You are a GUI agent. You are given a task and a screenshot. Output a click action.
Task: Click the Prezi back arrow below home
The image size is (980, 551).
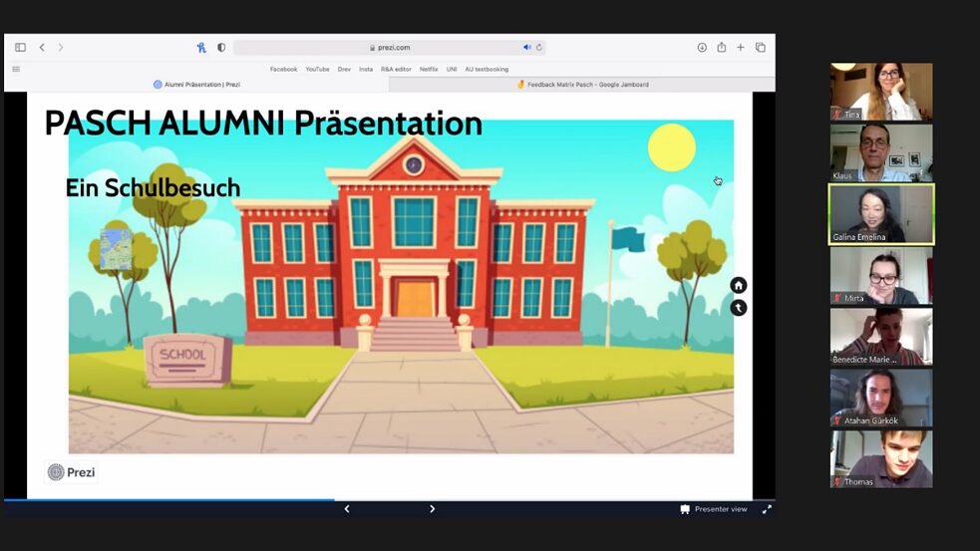[x=739, y=308]
